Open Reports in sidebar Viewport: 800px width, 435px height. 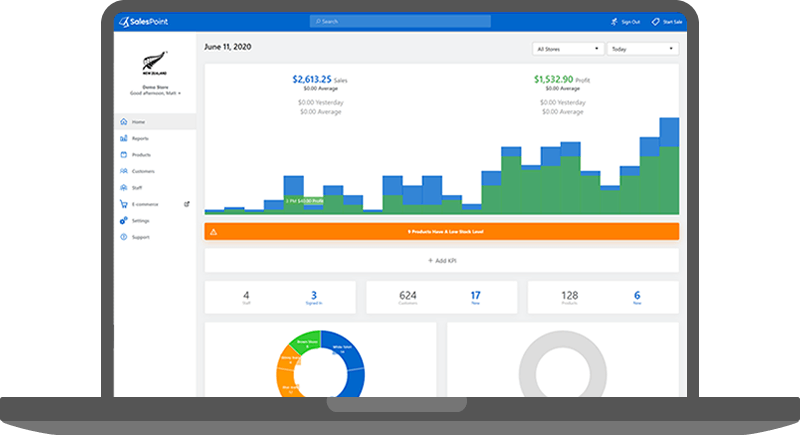pos(155,138)
